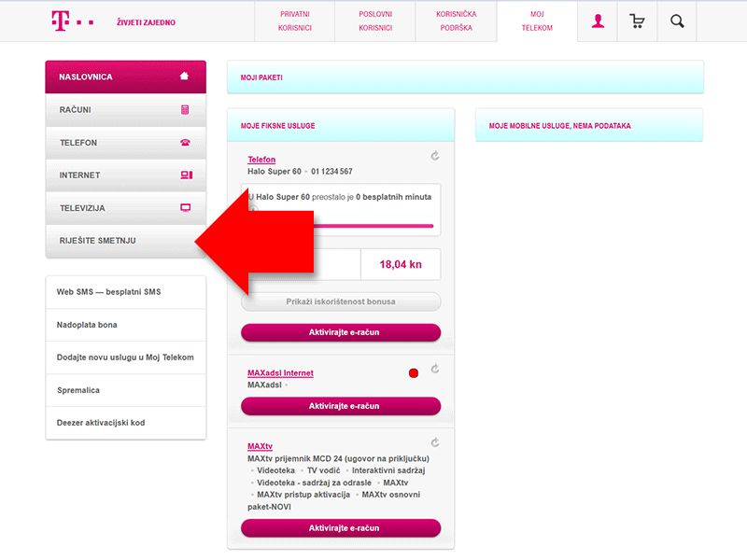Click the search magnifier icon
The width and height of the screenshot is (747, 560).
pos(677,21)
